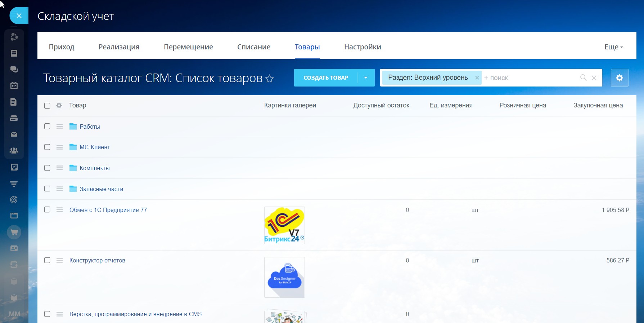Screen dimensions: 644x323
Task: Open the grid column settings gear icon
Action: [59, 105]
